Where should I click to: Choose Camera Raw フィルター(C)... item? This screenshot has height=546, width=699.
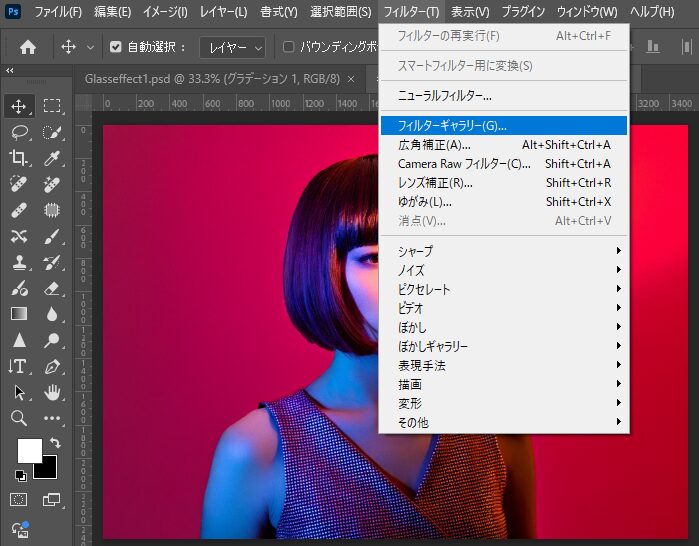coord(504,164)
